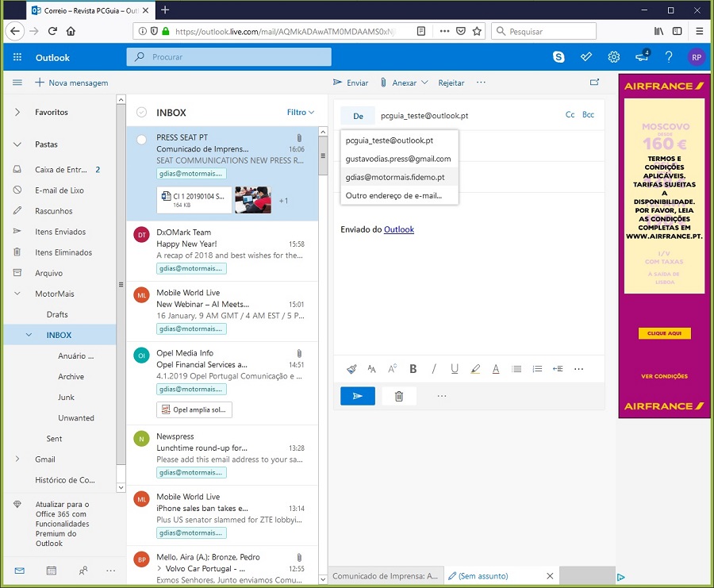Open the calendar icon in bottom bar
This screenshot has width=714, height=588.
point(52,571)
